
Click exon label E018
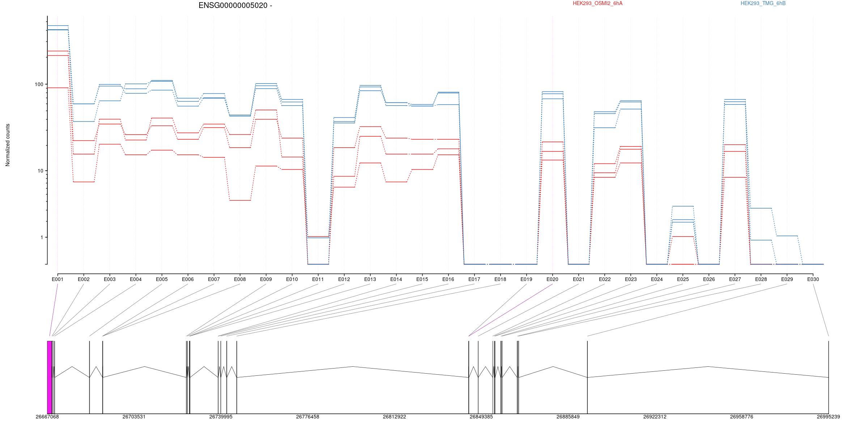[500, 279]
